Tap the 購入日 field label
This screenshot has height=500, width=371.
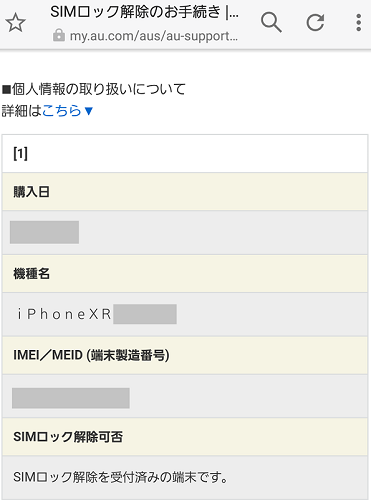32,192
